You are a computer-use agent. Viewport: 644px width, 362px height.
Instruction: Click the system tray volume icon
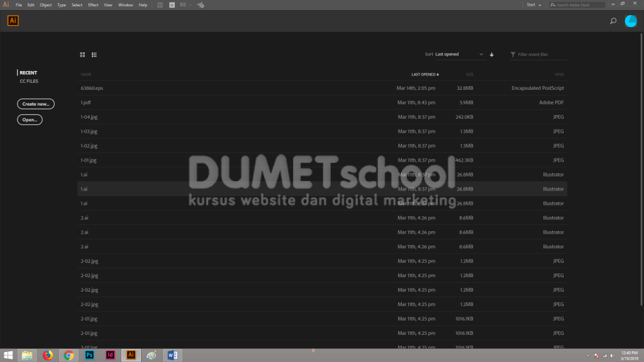click(x=612, y=356)
